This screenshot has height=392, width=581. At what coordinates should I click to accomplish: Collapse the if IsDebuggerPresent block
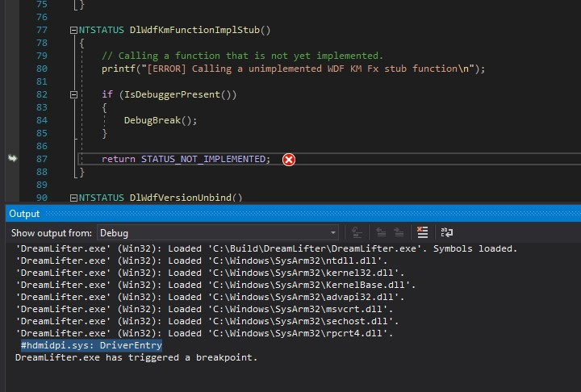(73, 95)
